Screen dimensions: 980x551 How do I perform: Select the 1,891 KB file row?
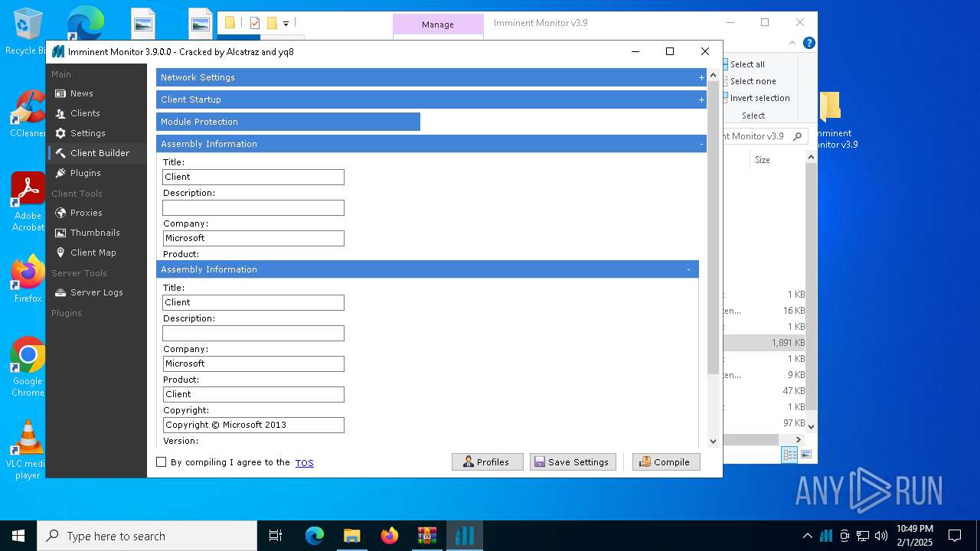[x=764, y=343]
